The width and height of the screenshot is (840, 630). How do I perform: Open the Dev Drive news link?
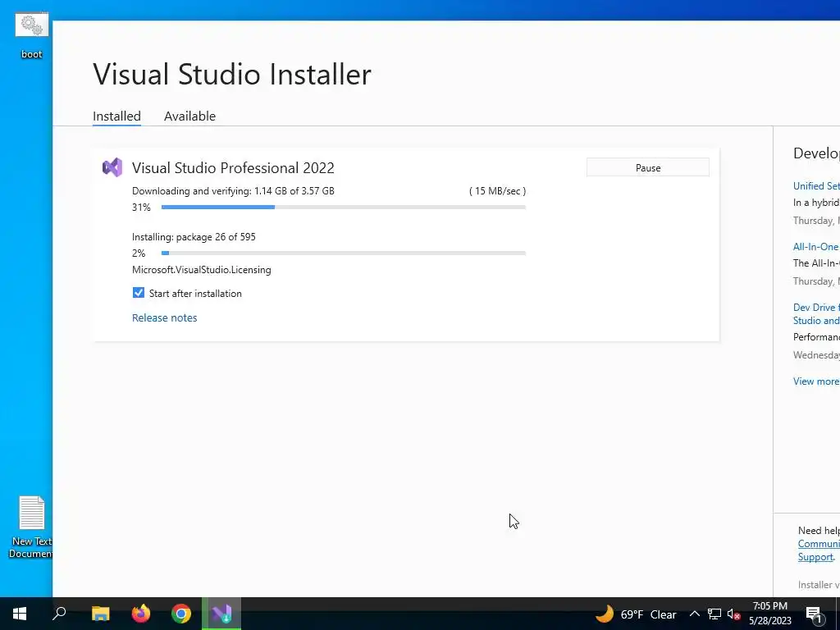point(816,314)
